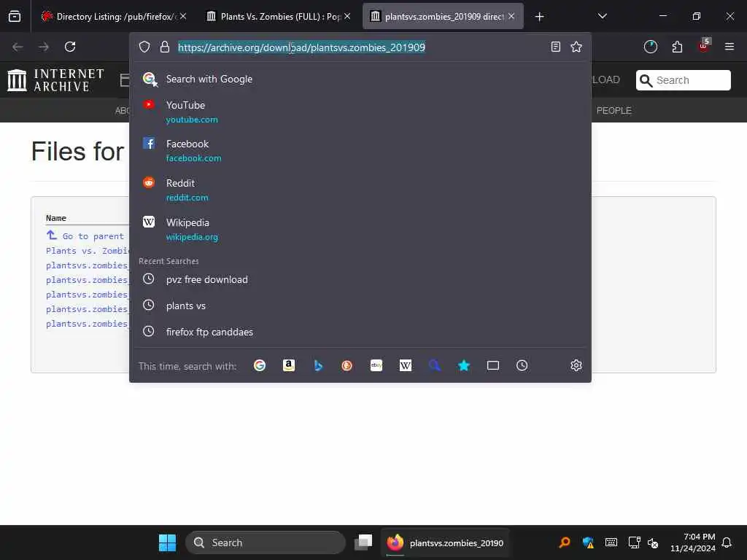Search this time with Wikipedia icon
The height and width of the screenshot is (560, 747).
pos(406,365)
